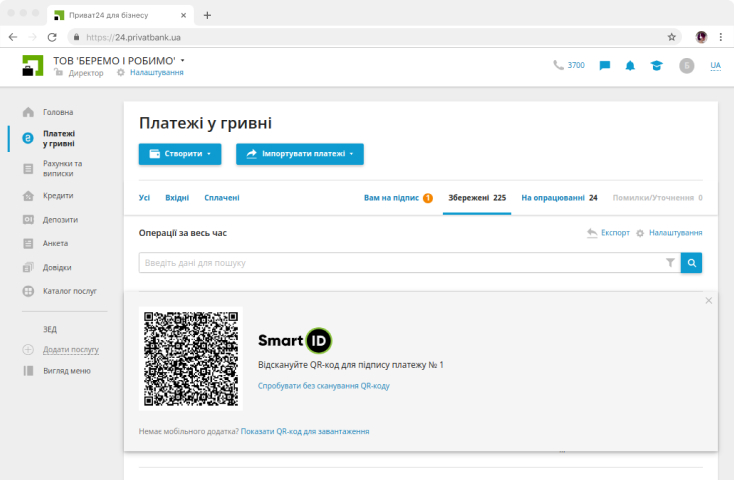Close the SmartID QR panel
Viewport: 734px width, 480px height.
pyautogui.click(x=709, y=300)
